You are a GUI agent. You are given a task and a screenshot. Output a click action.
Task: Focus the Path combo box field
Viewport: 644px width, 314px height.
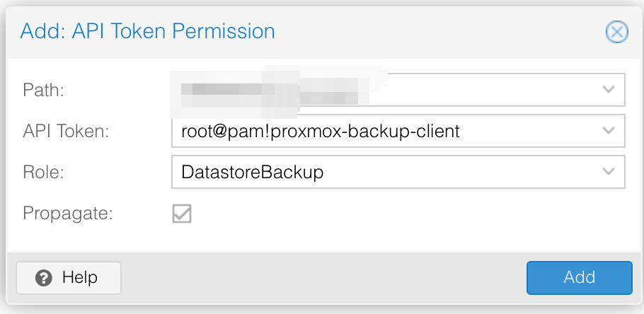point(398,90)
